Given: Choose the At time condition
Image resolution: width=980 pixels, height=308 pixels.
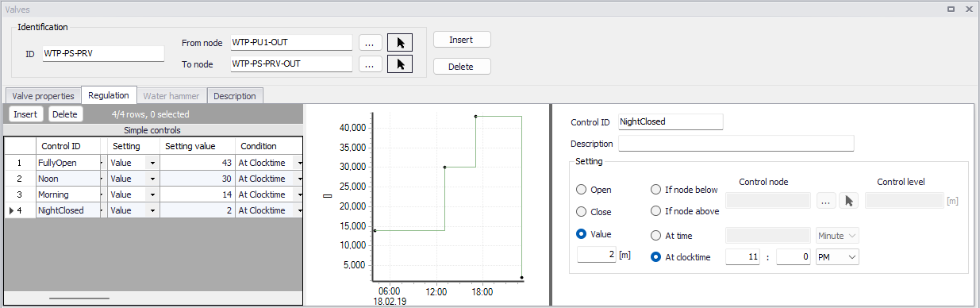Looking at the screenshot, I should pos(656,235).
